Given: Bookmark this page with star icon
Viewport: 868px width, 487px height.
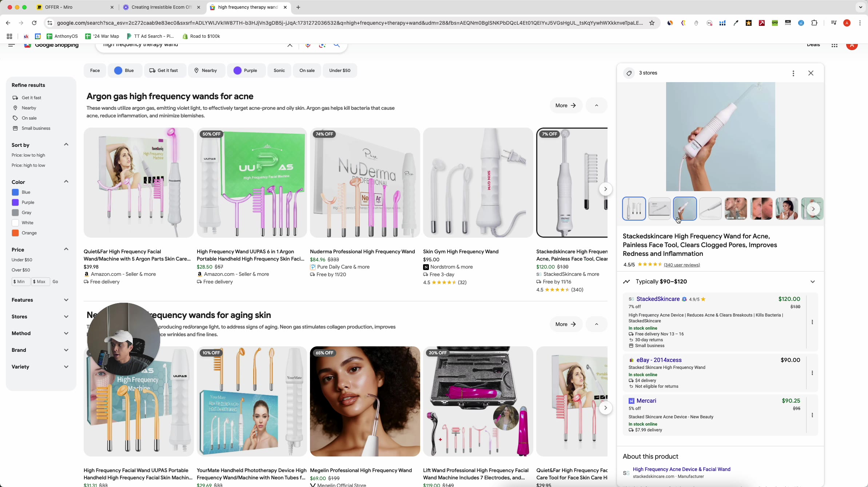Looking at the screenshot, I should 652,23.
